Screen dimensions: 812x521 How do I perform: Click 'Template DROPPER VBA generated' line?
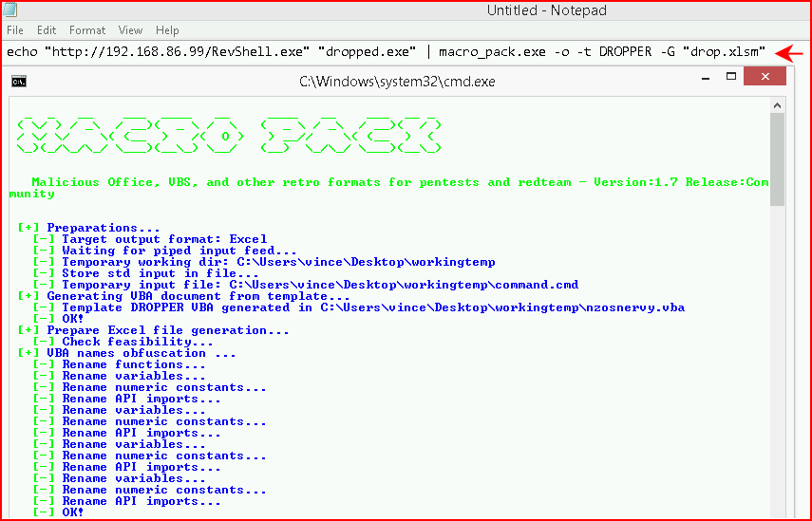pyautogui.click(x=359, y=307)
